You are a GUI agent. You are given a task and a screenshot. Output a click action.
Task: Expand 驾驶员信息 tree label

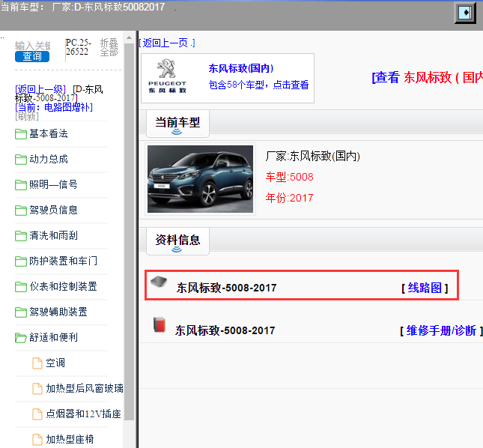click(53, 210)
